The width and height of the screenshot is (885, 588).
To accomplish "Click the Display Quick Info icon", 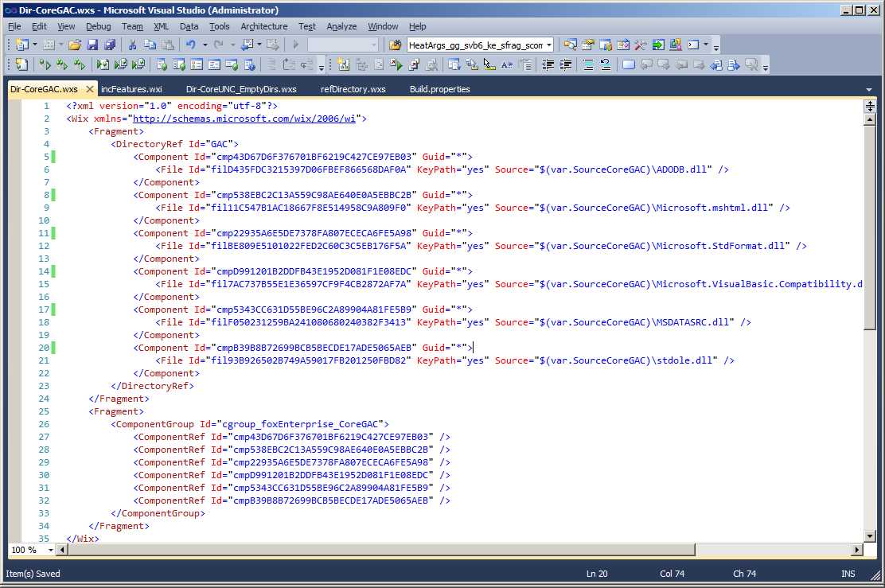I will 489,65.
